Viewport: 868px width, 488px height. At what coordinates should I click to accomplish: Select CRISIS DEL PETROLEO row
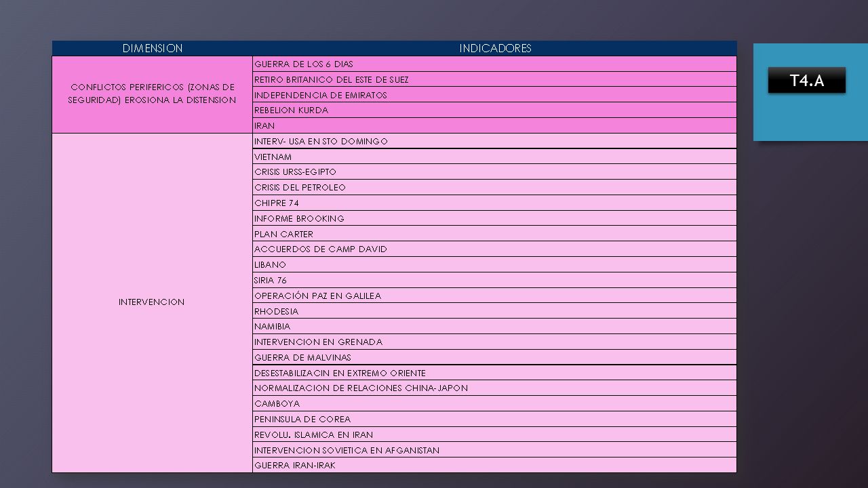point(494,187)
